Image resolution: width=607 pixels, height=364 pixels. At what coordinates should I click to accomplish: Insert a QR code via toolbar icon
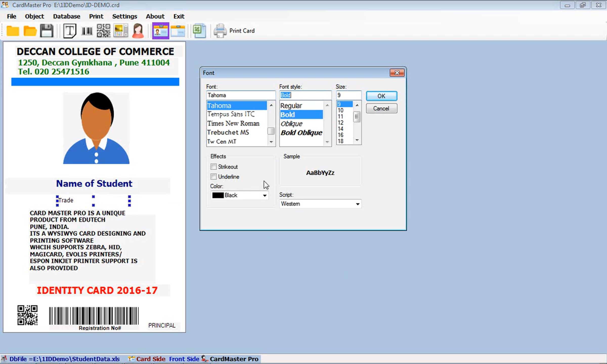(x=103, y=31)
